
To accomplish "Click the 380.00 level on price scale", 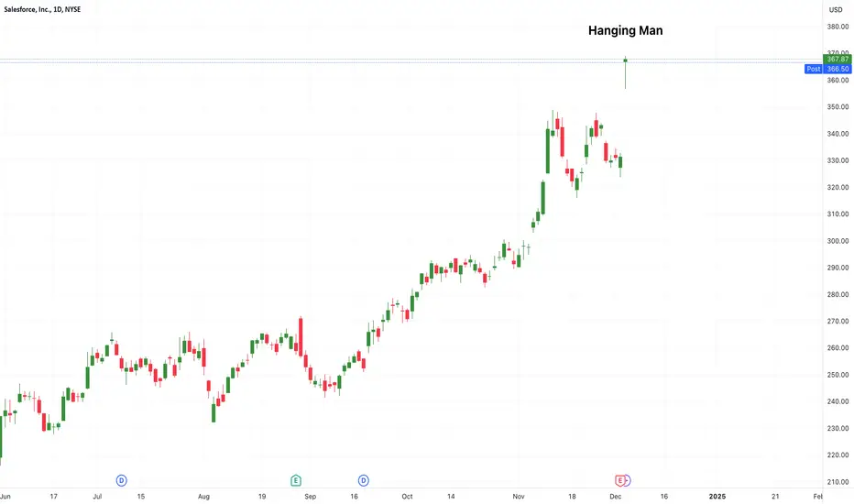I will tap(838, 27).
